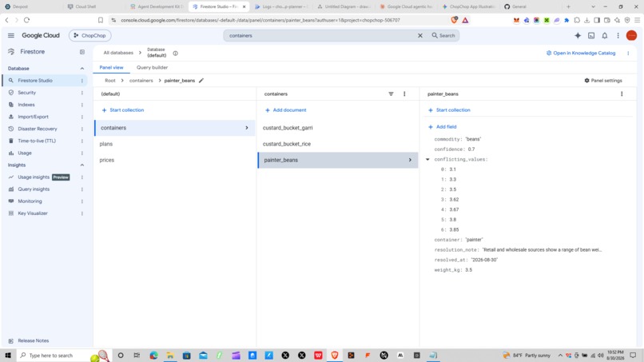Open Security in sidebar
Viewport: 644px width, 362px height.
click(x=26, y=93)
